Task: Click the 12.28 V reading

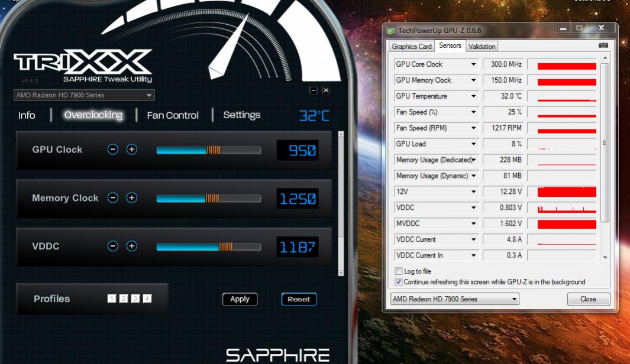Action: click(x=503, y=191)
